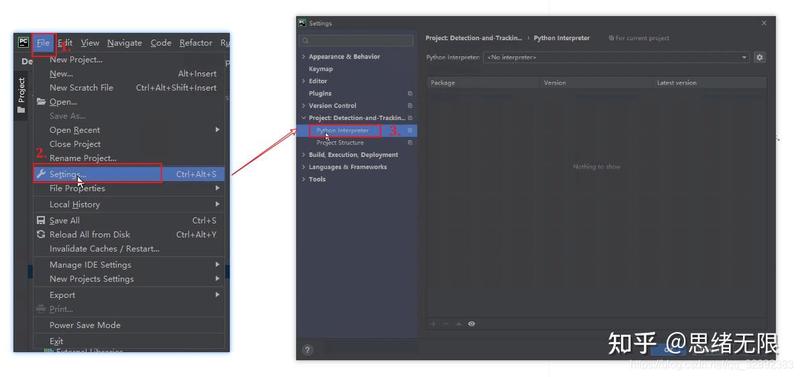Image resolution: width=800 pixels, height=377 pixels.
Task: Click the per-project icon beside Plugins
Action: click(x=410, y=93)
